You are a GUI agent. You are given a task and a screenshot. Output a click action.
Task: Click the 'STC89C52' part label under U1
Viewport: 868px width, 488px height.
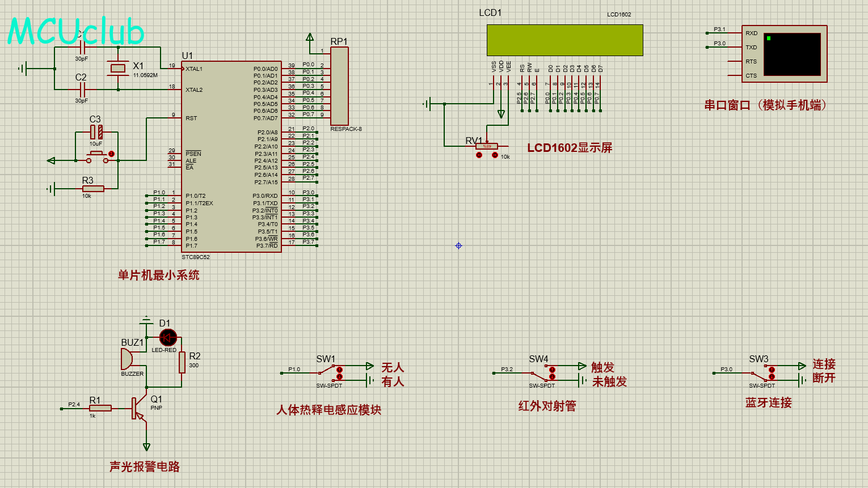[x=196, y=257]
